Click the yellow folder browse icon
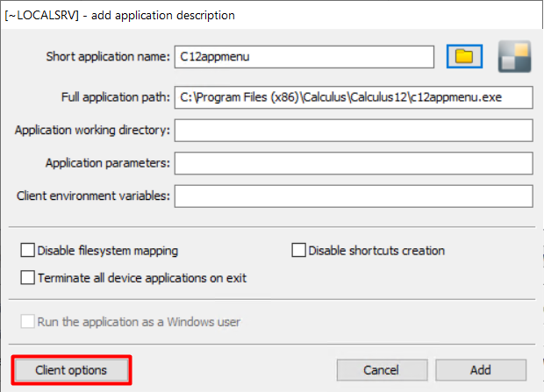This screenshot has width=544, height=392. coord(464,57)
